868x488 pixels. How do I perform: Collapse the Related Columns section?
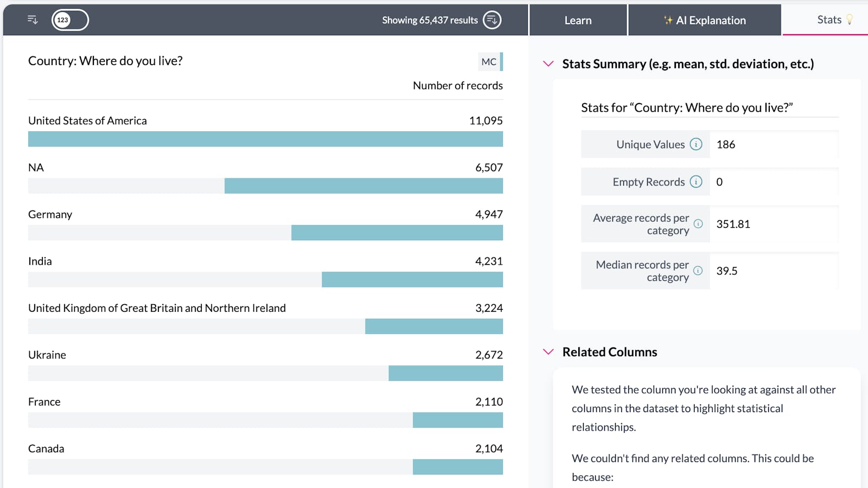tap(548, 352)
